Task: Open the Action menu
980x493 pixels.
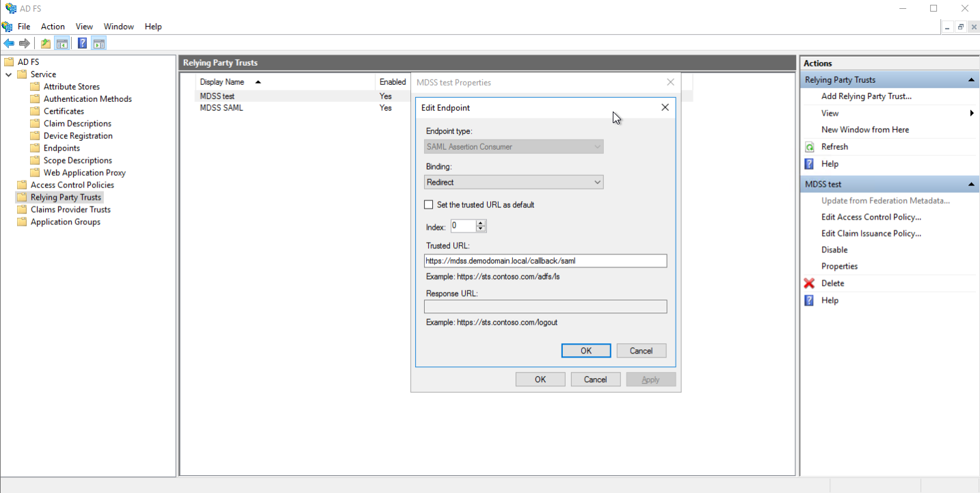Action: 53,27
